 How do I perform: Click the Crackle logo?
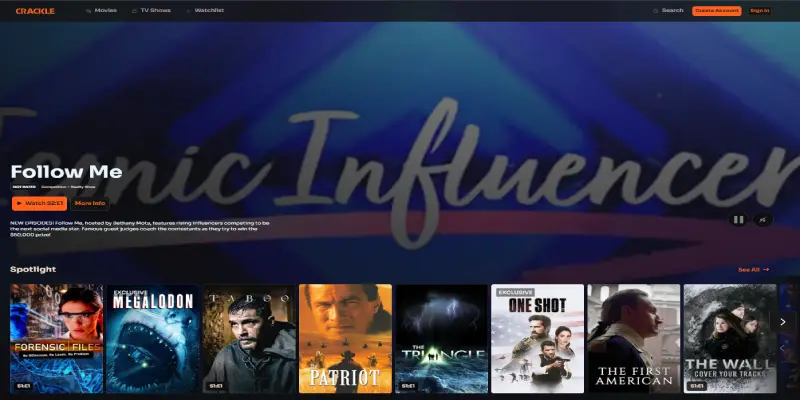[35, 10]
